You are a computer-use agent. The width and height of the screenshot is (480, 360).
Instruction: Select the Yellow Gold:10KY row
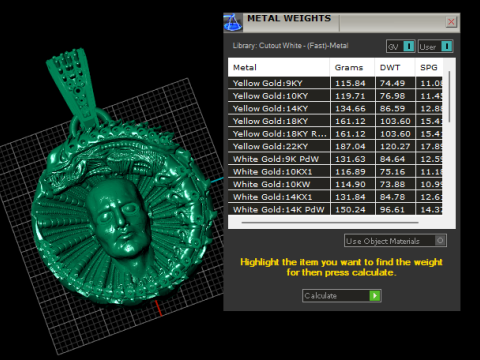(x=335, y=96)
